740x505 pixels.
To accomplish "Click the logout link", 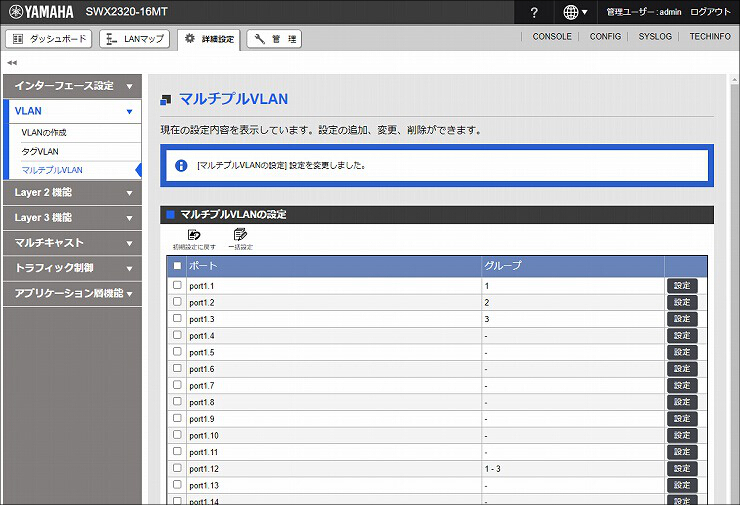I will pos(710,12).
